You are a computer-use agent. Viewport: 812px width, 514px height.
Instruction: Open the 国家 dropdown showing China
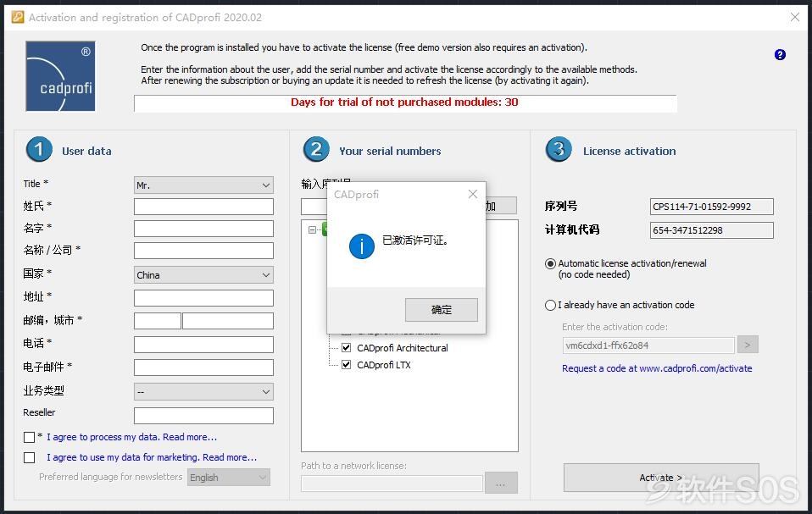click(x=203, y=275)
